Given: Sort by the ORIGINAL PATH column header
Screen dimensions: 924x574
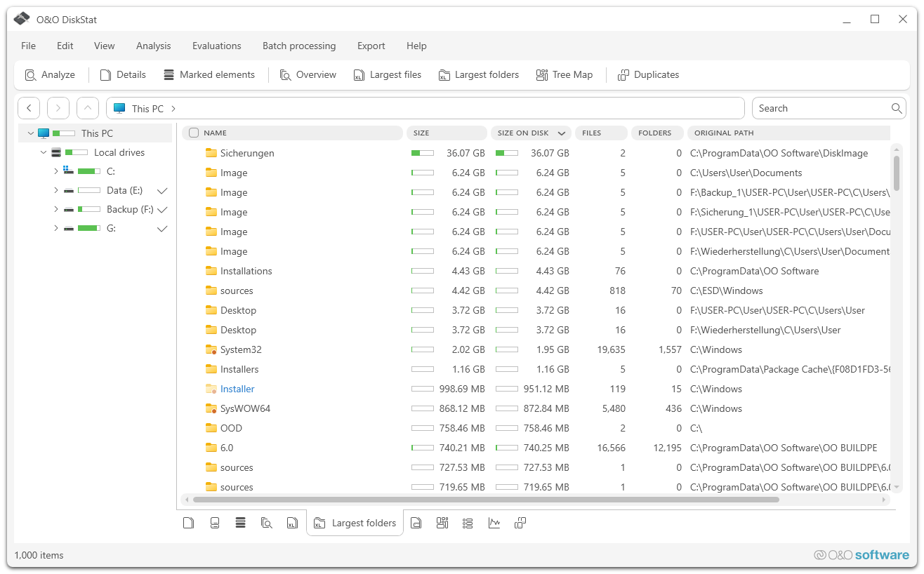Looking at the screenshot, I should [x=788, y=133].
